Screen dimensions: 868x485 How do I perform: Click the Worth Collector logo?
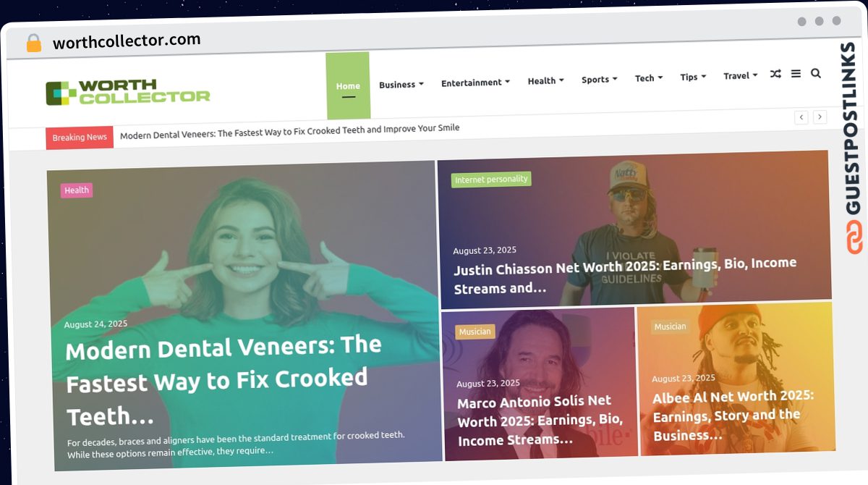coord(128,93)
